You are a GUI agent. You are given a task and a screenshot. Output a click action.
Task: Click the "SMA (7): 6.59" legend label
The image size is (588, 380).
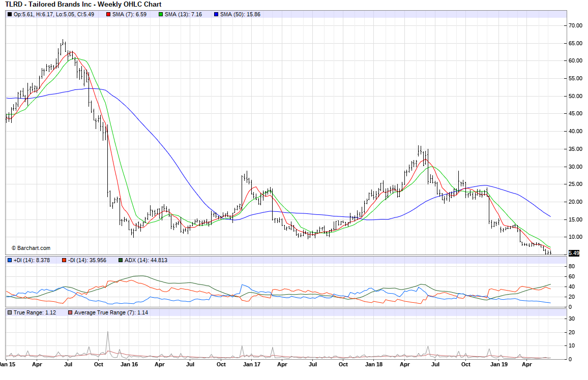pos(129,15)
